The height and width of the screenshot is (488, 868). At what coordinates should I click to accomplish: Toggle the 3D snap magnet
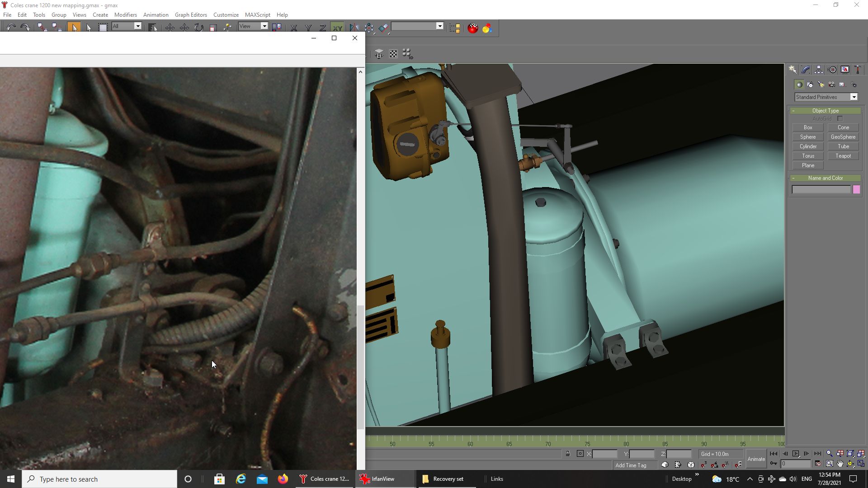coord(704,465)
